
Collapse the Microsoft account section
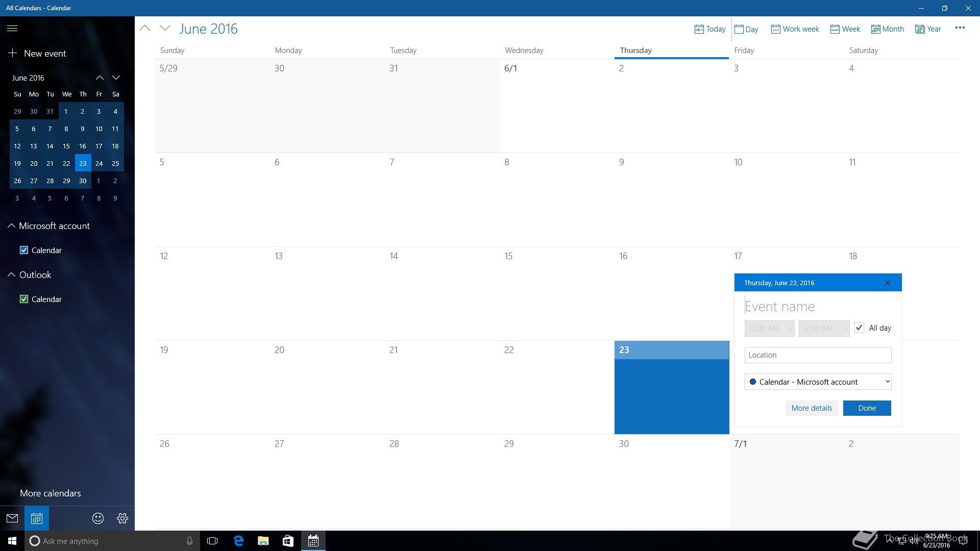[x=11, y=226]
